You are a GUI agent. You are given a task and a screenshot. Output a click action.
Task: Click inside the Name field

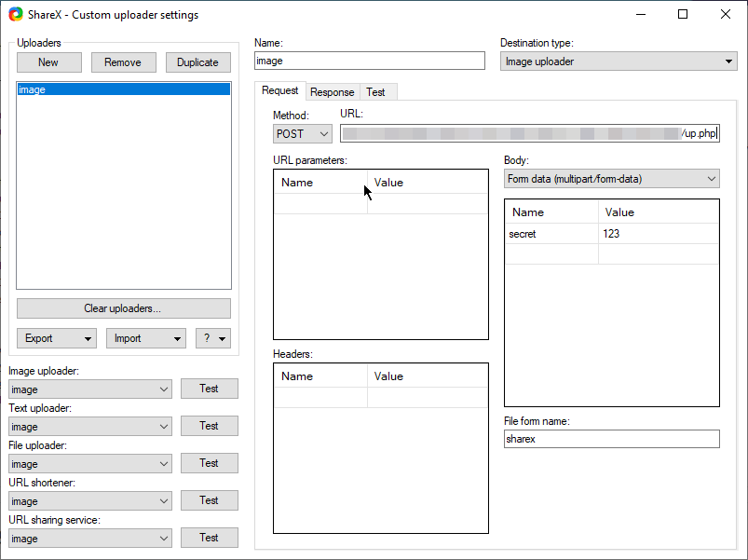coord(369,61)
